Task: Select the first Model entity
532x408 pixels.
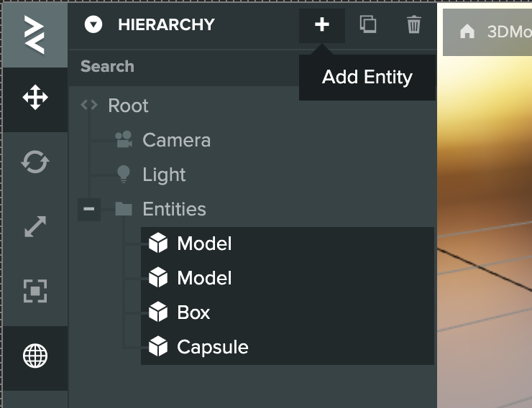Action: pyautogui.click(x=204, y=244)
